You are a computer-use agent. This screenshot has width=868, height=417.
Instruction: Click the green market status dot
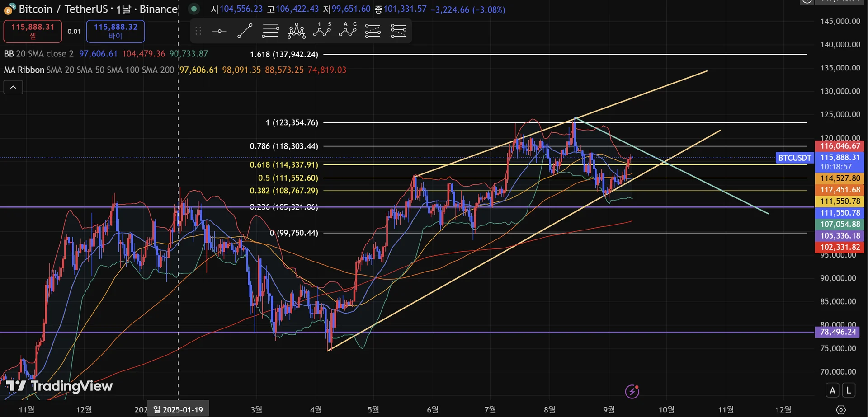click(x=194, y=9)
